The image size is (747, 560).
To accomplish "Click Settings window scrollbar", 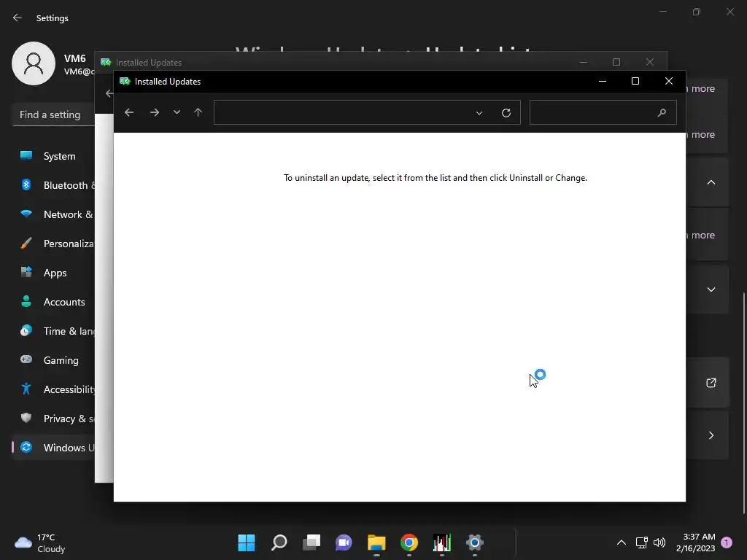I will click(744, 402).
